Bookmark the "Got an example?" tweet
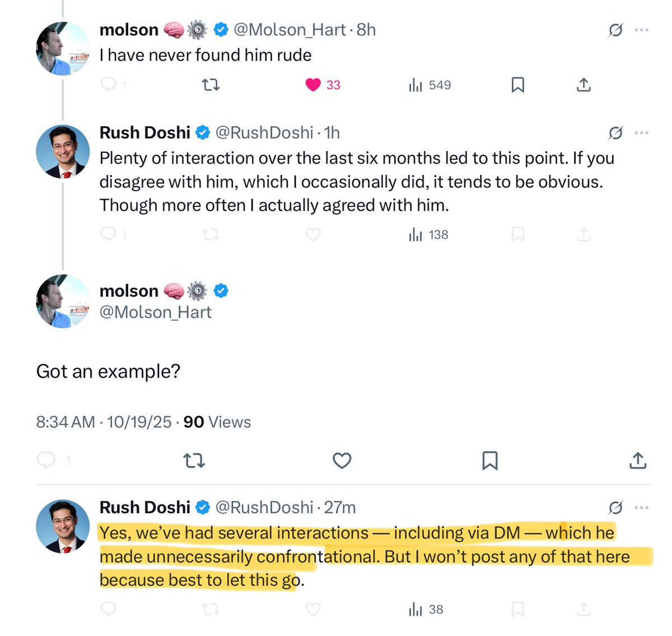 [x=490, y=461]
